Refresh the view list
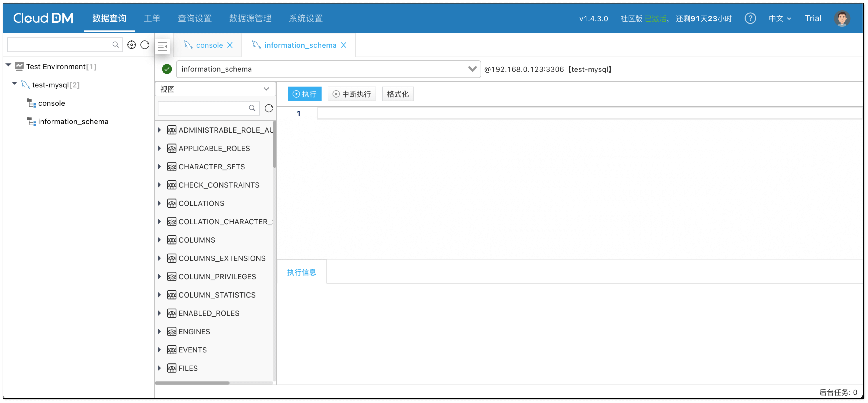The height and width of the screenshot is (403, 868). pyautogui.click(x=269, y=108)
